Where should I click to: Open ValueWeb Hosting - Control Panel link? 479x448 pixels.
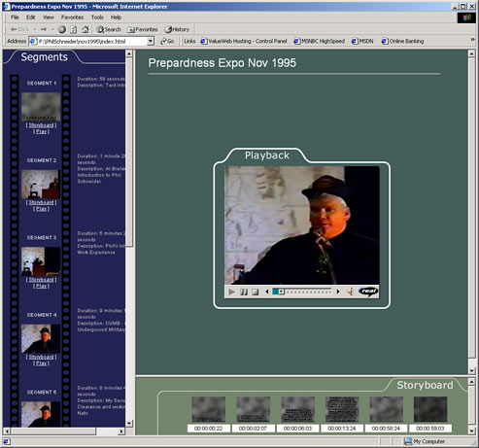(x=244, y=41)
